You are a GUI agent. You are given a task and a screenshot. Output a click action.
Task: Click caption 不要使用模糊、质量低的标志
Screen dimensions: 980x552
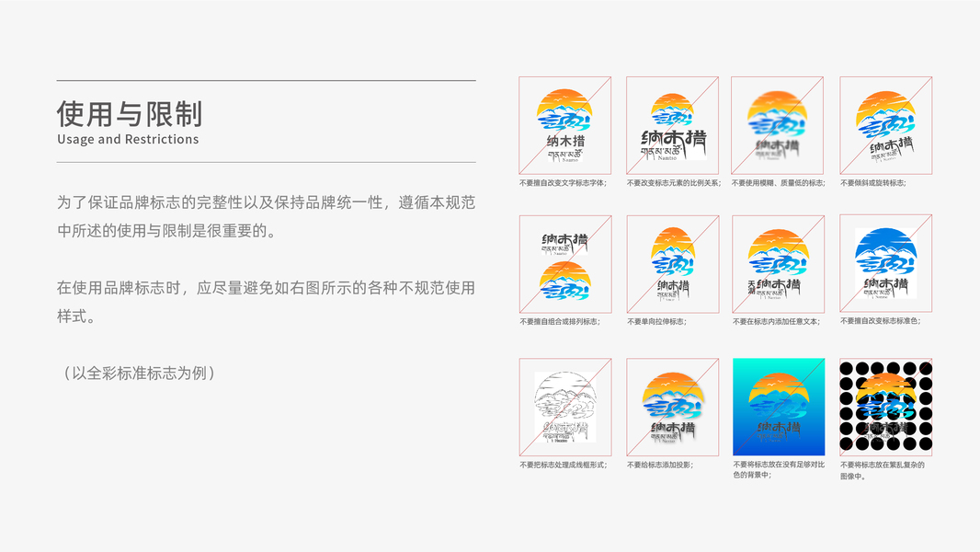(x=779, y=183)
